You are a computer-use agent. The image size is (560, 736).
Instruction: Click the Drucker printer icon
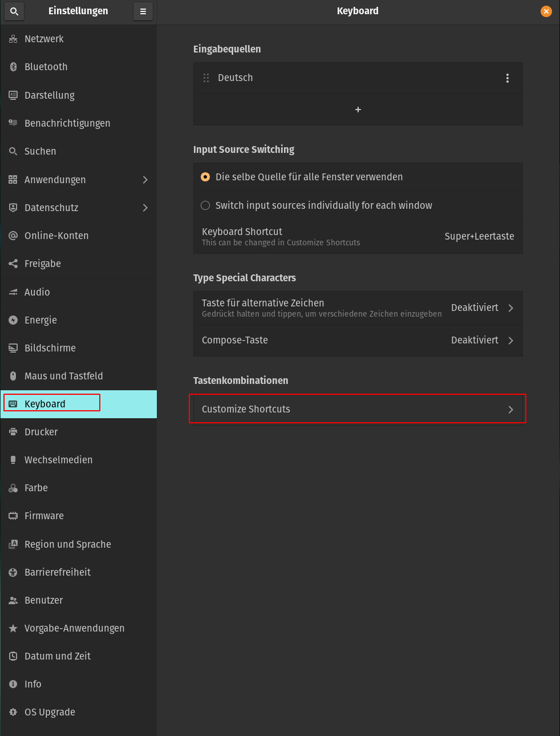13,432
